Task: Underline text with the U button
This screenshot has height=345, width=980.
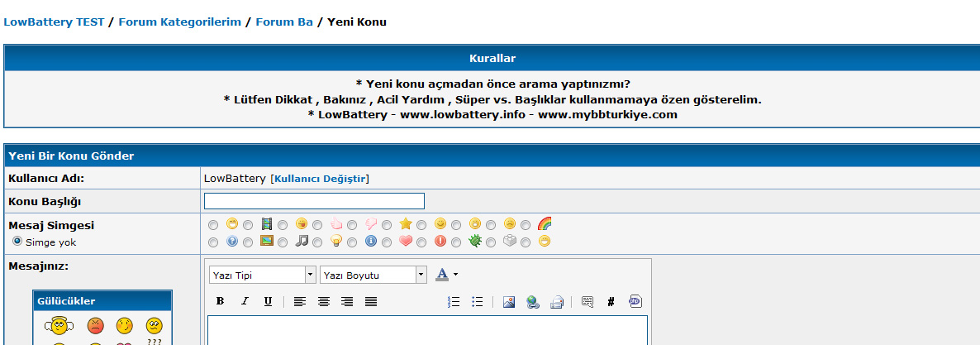Action: (x=268, y=302)
